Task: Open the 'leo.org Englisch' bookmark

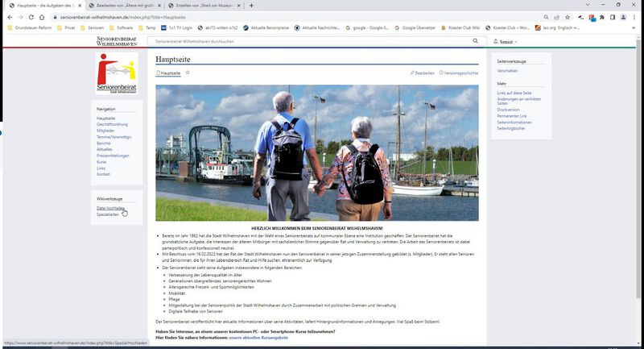Action: [x=557, y=28]
